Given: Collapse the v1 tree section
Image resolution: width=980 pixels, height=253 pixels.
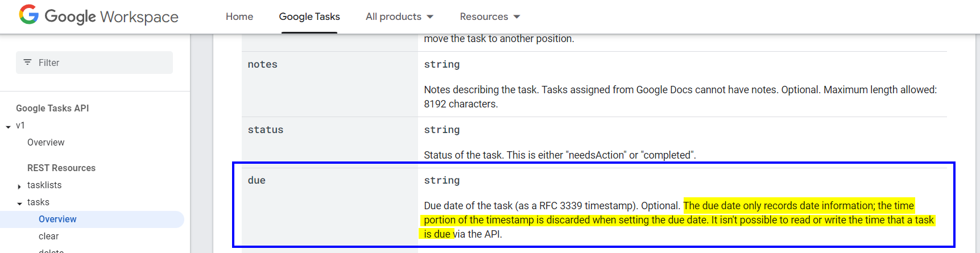Looking at the screenshot, I should 9,126.
